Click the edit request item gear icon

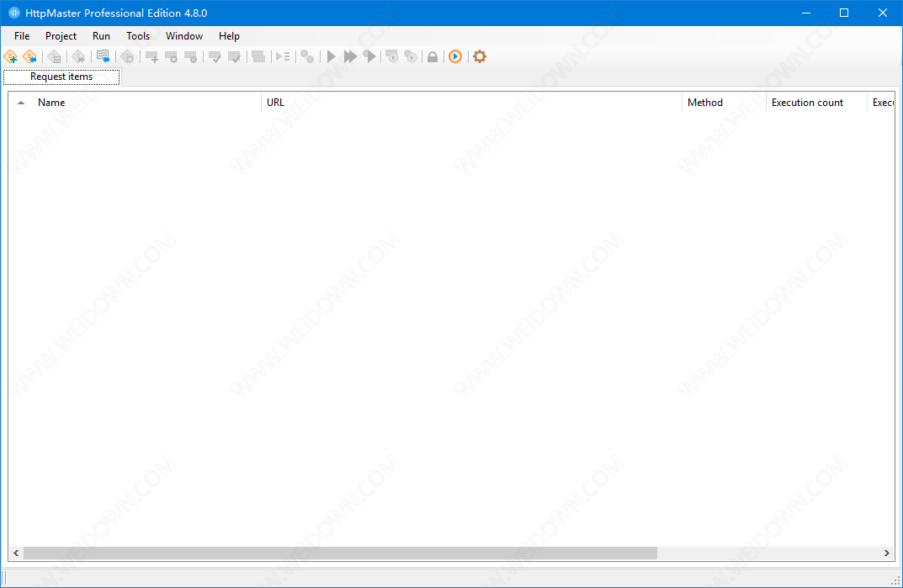point(171,56)
